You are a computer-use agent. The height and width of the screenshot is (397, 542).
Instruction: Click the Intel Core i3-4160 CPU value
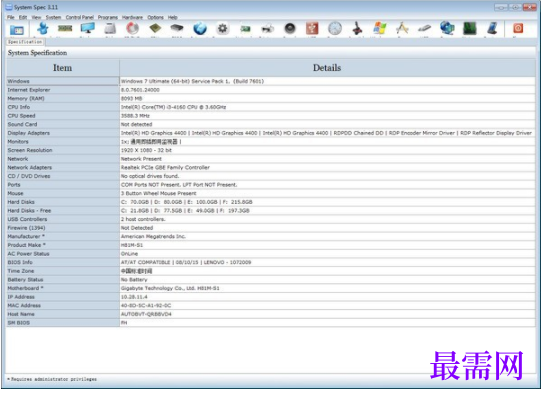tap(327, 107)
